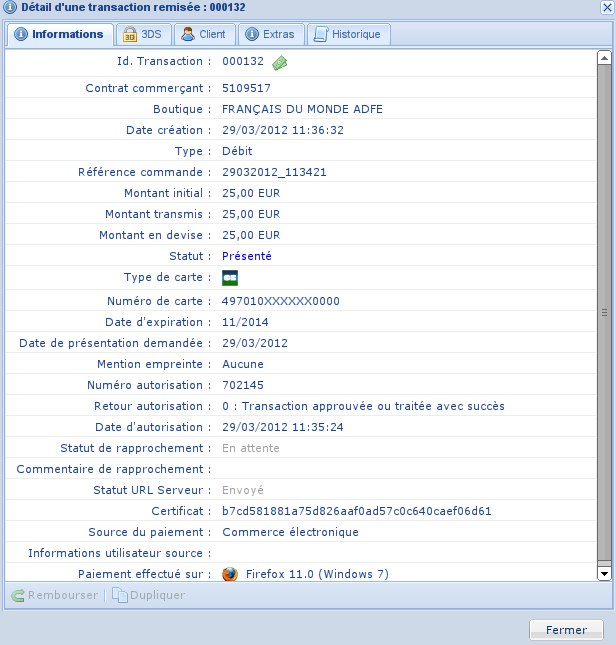Click the scrollbar down arrow
This screenshot has width=616, height=645.
coord(604,573)
